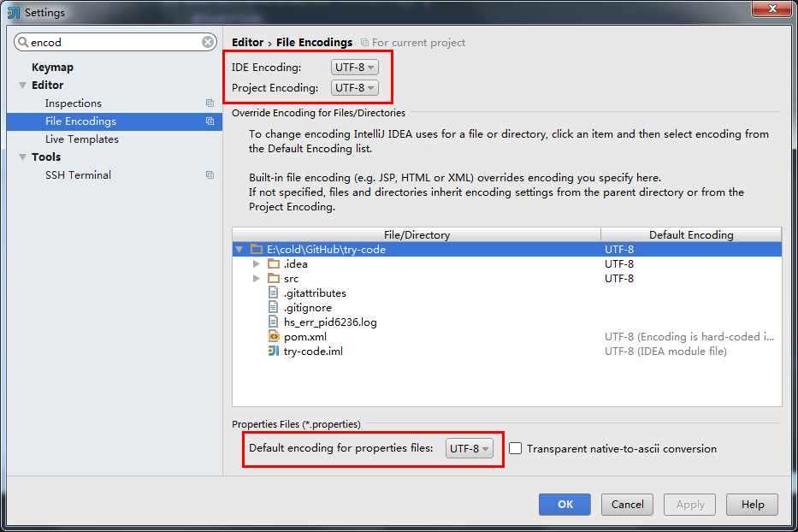Click the Apply button
798x532 pixels.
[689, 504]
